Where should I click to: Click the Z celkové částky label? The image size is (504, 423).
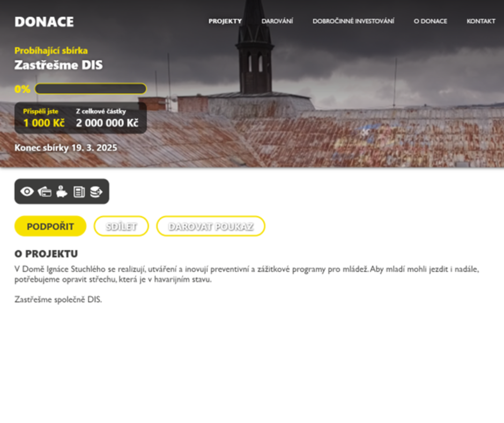[101, 111]
